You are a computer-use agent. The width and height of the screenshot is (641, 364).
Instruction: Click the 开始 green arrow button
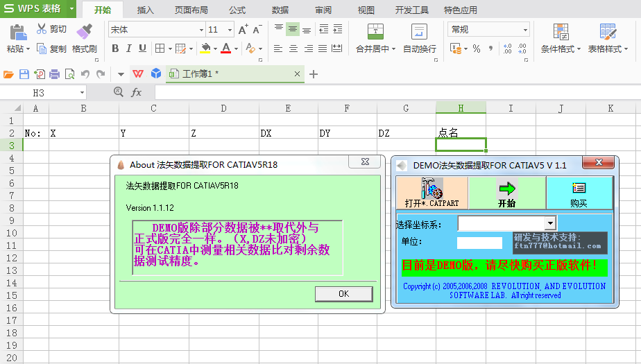click(507, 193)
